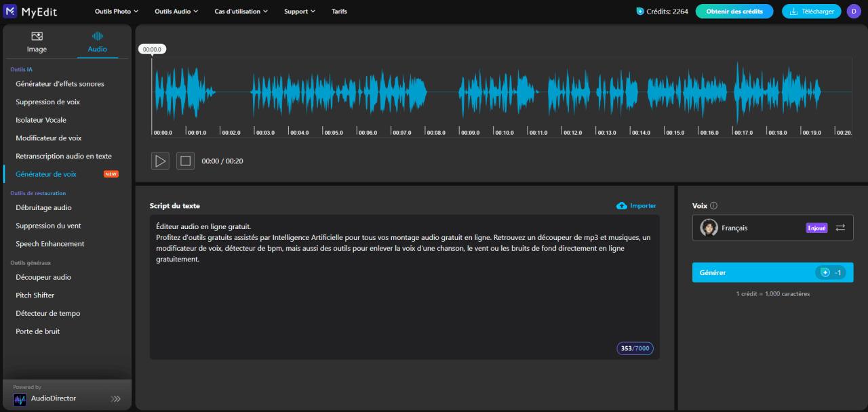Click the MyEdit logo icon
The width and height of the screenshot is (868, 412).
[10, 11]
